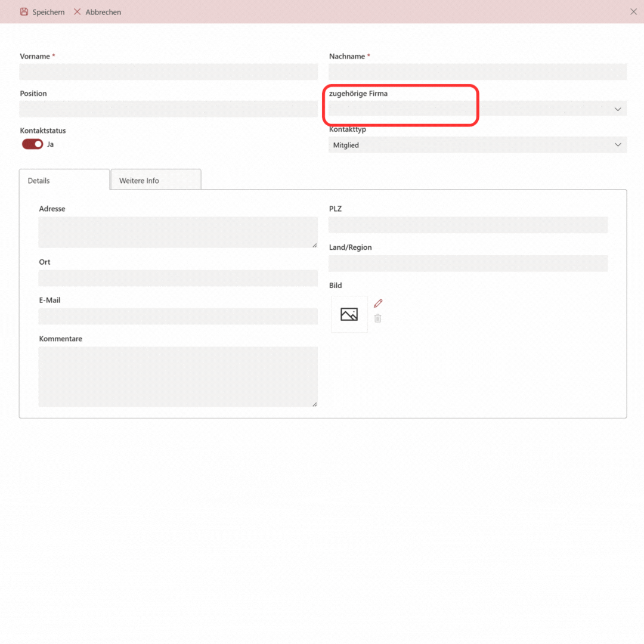Toggle the Kontaktstatus switch off
This screenshot has width=644, height=644.
(x=33, y=144)
